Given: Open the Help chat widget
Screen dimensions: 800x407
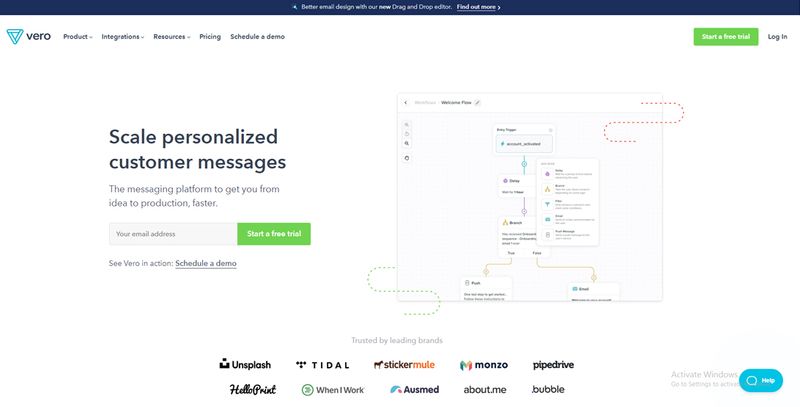Looking at the screenshot, I should click(x=761, y=380).
